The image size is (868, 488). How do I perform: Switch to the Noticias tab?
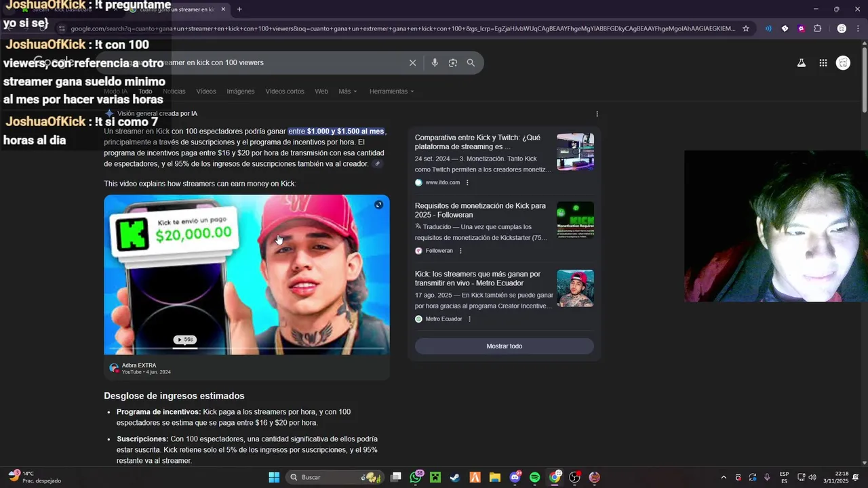[174, 91]
